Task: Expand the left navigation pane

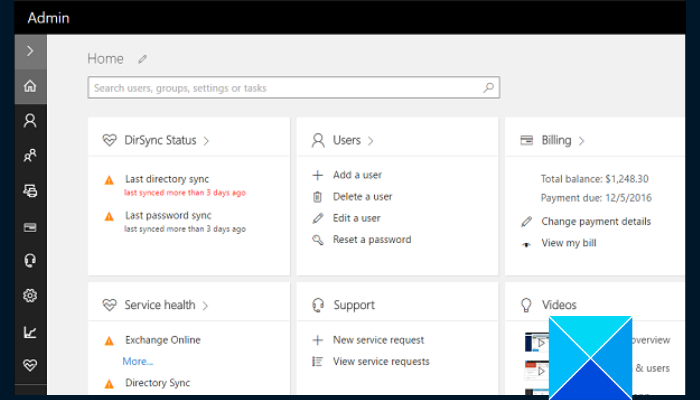Action: click(x=30, y=50)
